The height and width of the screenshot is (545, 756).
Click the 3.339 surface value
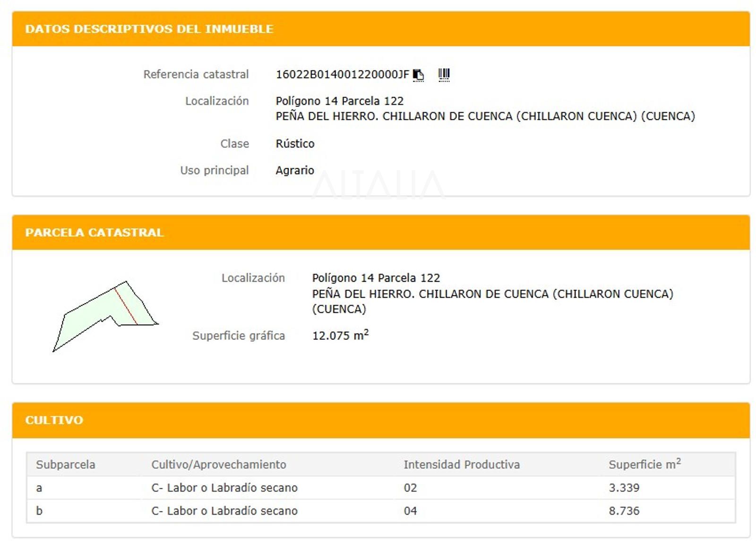pyautogui.click(x=624, y=488)
